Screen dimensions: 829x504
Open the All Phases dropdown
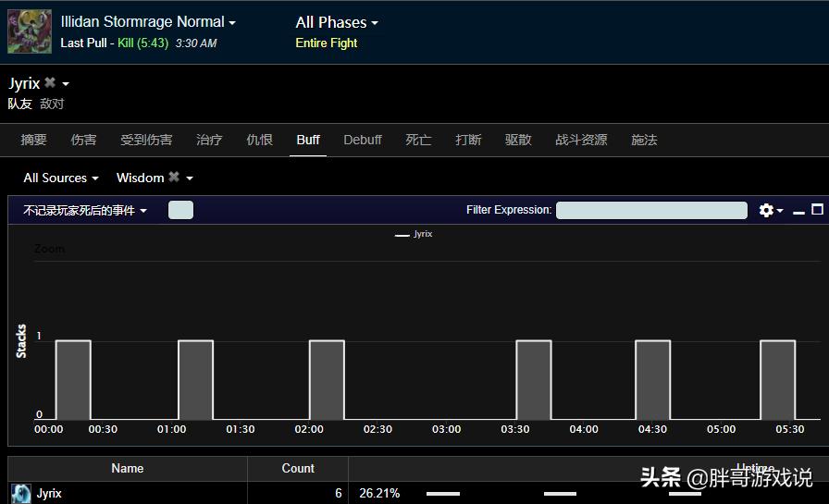[x=337, y=22]
